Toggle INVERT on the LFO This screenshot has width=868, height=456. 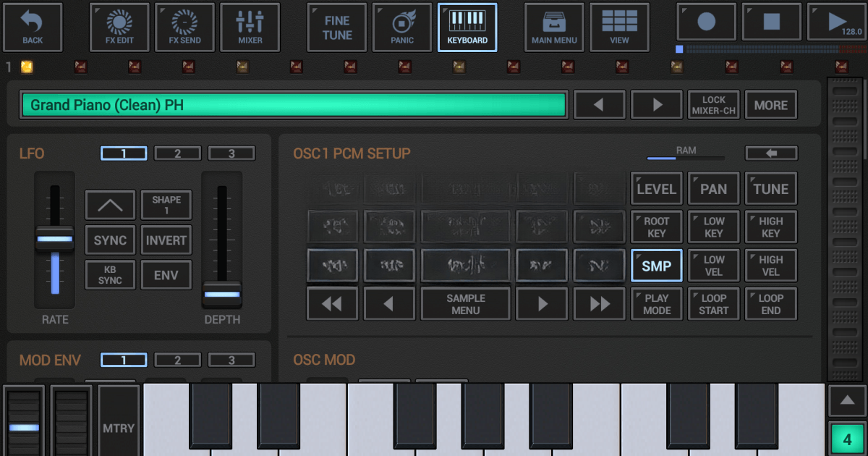(x=166, y=240)
